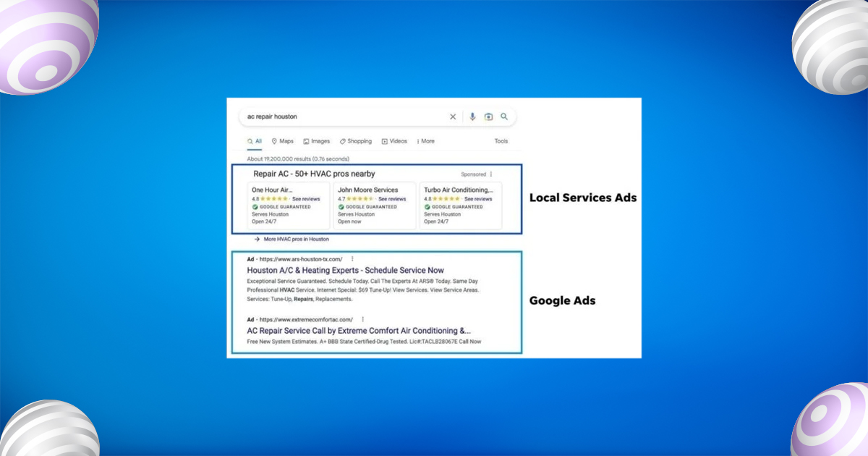Switch to the Videos tab
Viewport: 868px width, 456px height.
pyautogui.click(x=394, y=141)
